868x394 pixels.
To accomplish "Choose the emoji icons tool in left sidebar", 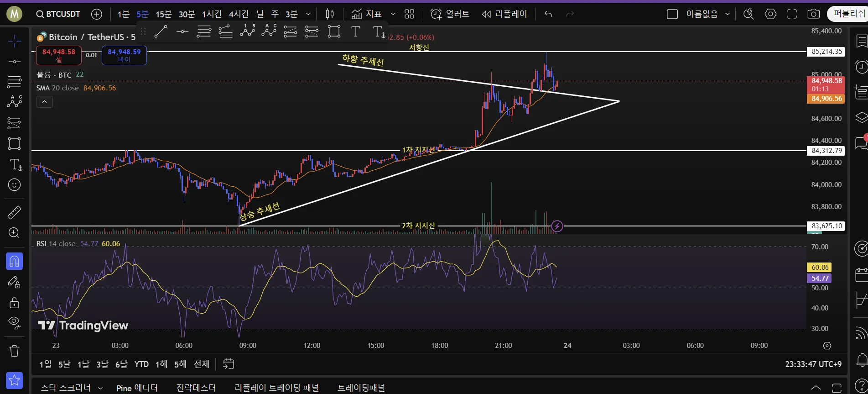I will [14, 184].
